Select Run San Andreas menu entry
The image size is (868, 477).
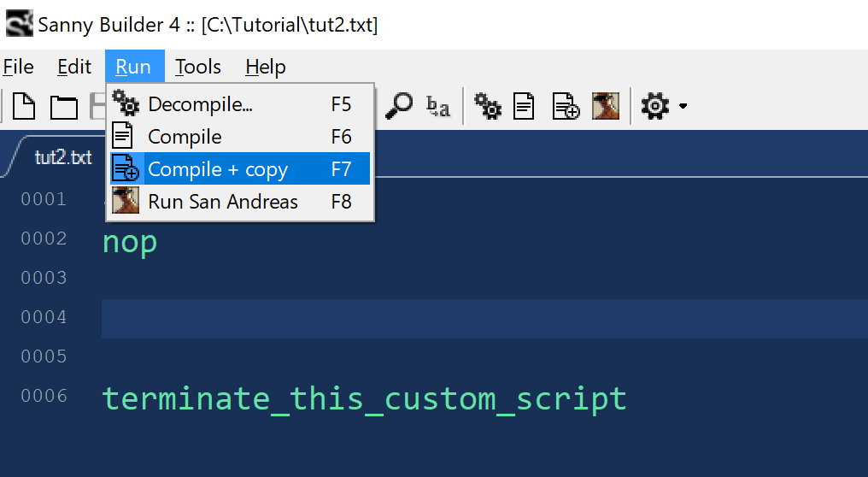pyautogui.click(x=240, y=202)
